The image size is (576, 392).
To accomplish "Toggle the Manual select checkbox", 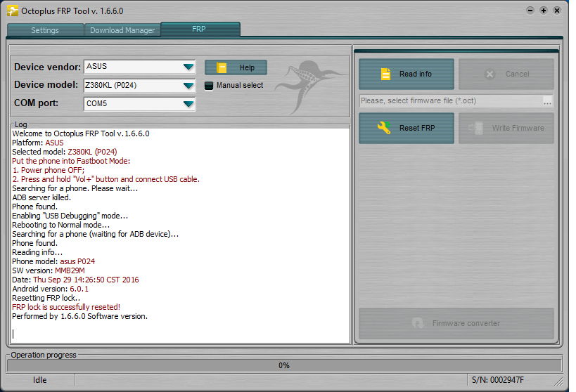I will point(209,86).
